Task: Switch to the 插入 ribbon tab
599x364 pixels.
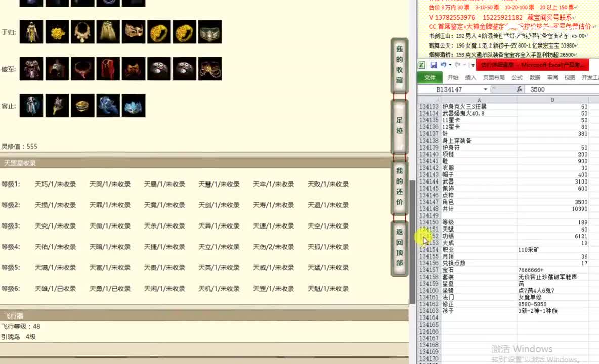Action: (470, 77)
